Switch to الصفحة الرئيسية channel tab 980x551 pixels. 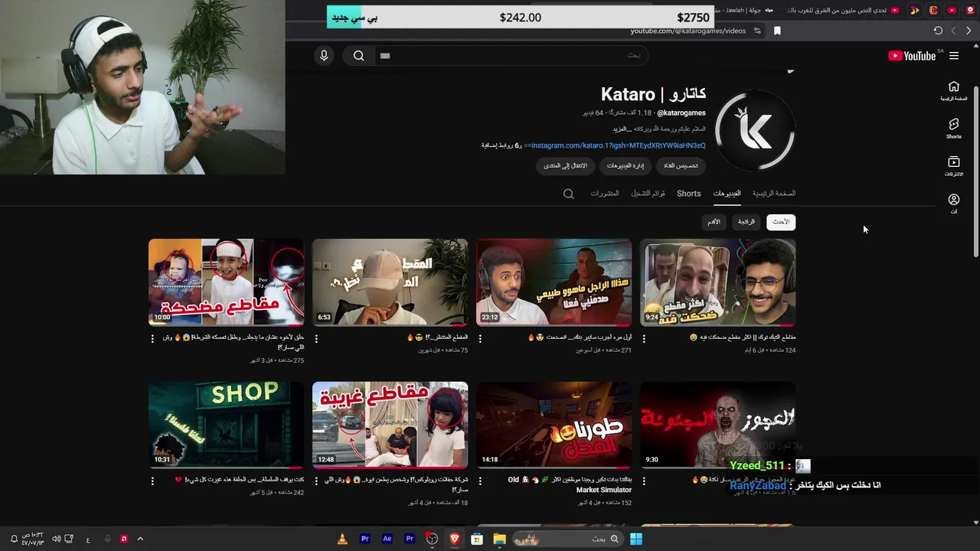click(x=774, y=194)
